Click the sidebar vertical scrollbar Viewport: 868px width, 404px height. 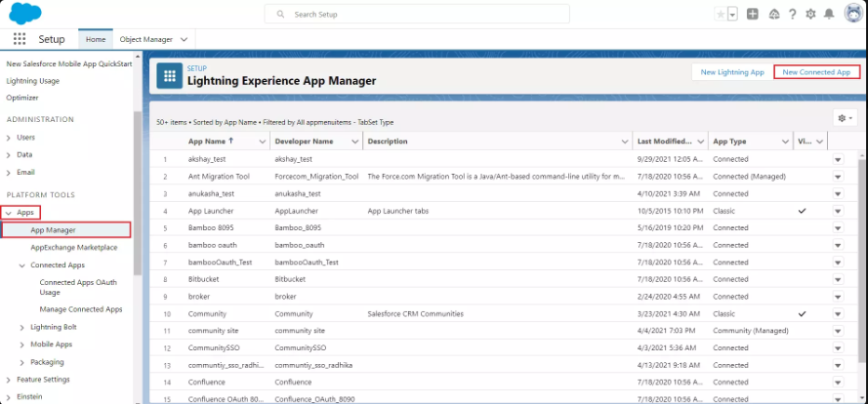tap(137, 192)
